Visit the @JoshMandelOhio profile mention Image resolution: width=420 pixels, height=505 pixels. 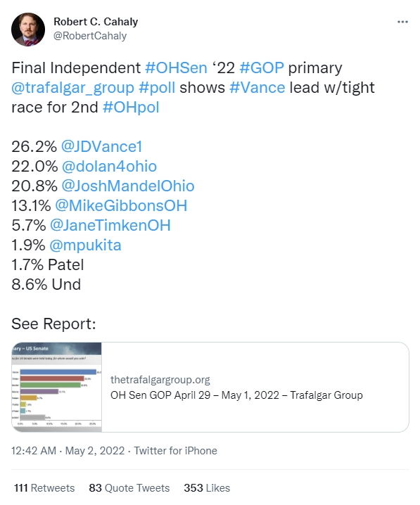click(128, 186)
